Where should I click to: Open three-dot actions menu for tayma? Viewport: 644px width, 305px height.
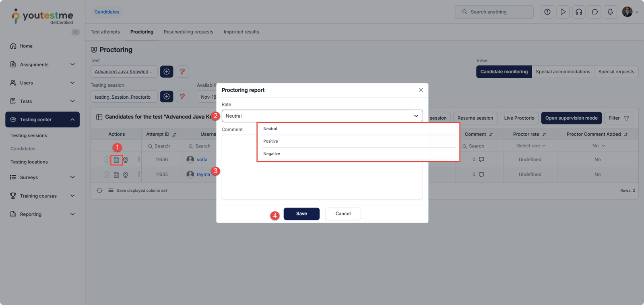(139, 174)
